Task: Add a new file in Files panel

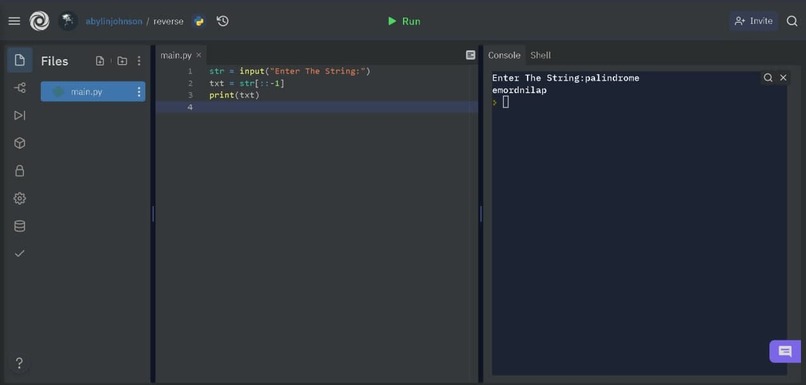Action: [x=100, y=61]
